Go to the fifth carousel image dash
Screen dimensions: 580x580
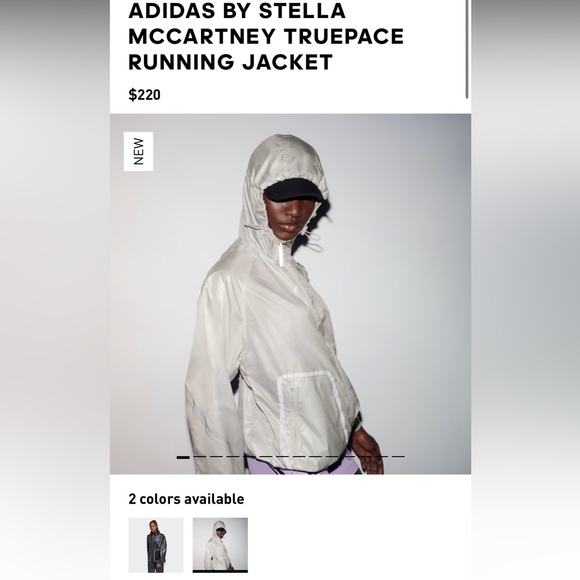point(249,456)
